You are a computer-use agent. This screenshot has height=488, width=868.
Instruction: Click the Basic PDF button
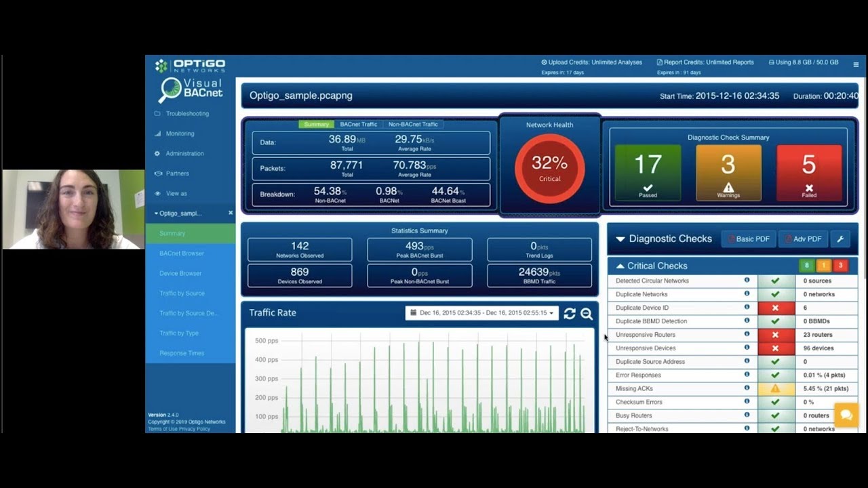click(749, 239)
